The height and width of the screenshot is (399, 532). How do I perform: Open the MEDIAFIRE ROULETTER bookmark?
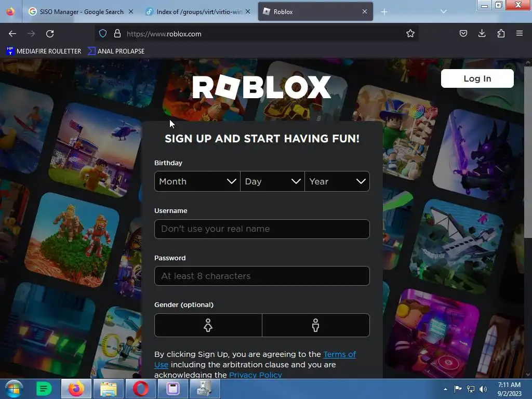44,51
